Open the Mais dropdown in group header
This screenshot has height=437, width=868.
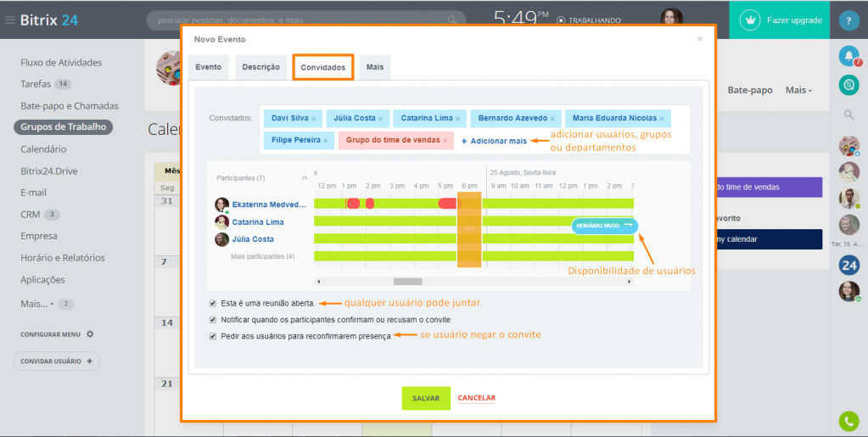point(798,90)
